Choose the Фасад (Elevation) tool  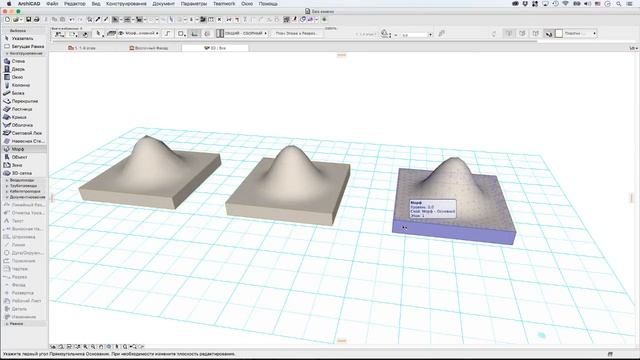[24, 285]
